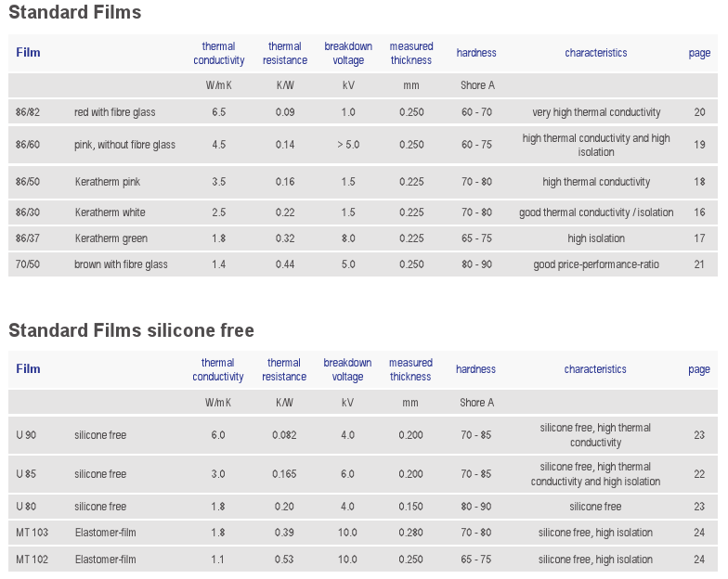Click the U 90 film code
The width and height of the screenshot is (728, 579).
[x=26, y=435]
